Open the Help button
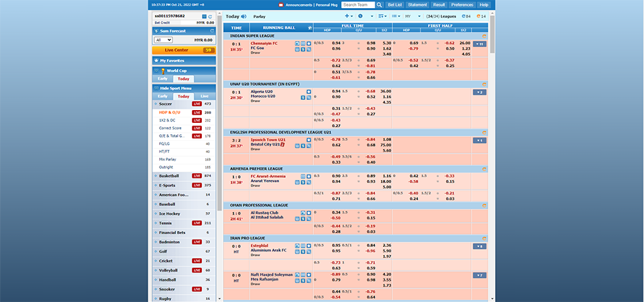The height and width of the screenshot is (302, 644). pos(484,5)
